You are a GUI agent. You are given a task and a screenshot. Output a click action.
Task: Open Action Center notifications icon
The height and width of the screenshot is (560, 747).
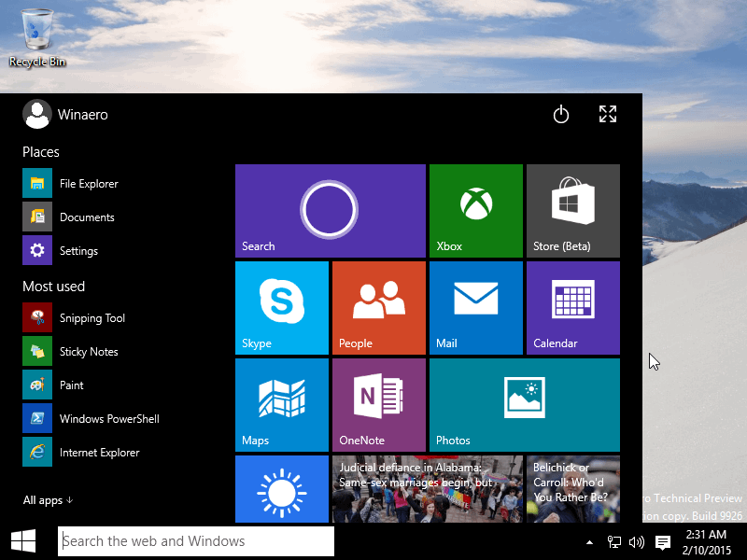click(662, 542)
